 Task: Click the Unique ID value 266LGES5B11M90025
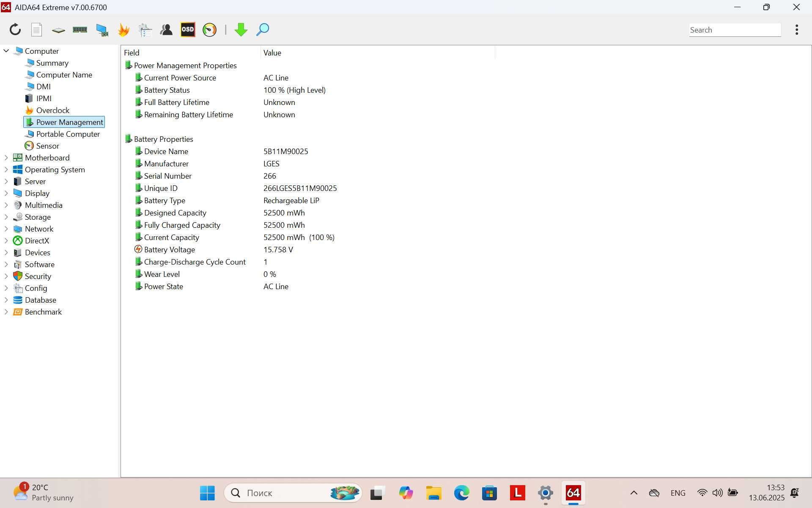pos(300,188)
